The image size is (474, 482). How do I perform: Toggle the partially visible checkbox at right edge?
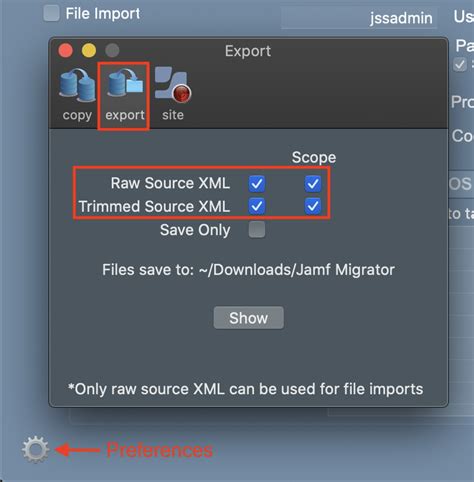(x=460, y=64)
